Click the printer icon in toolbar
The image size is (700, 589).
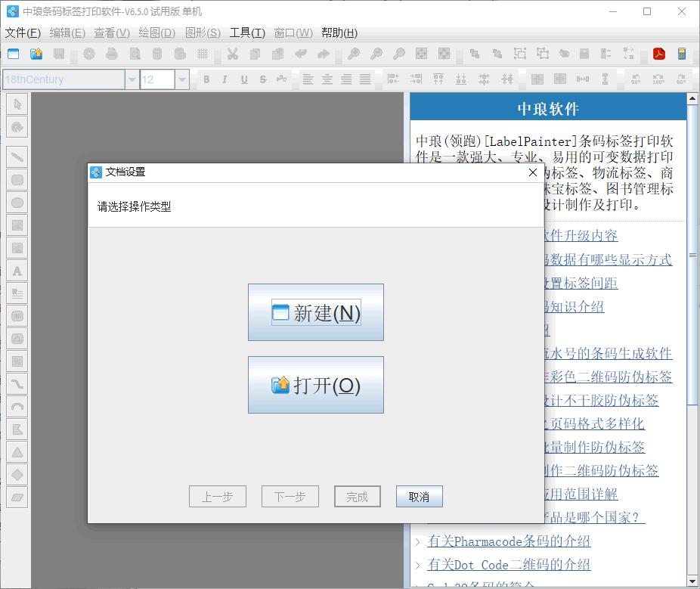(112, 54)
